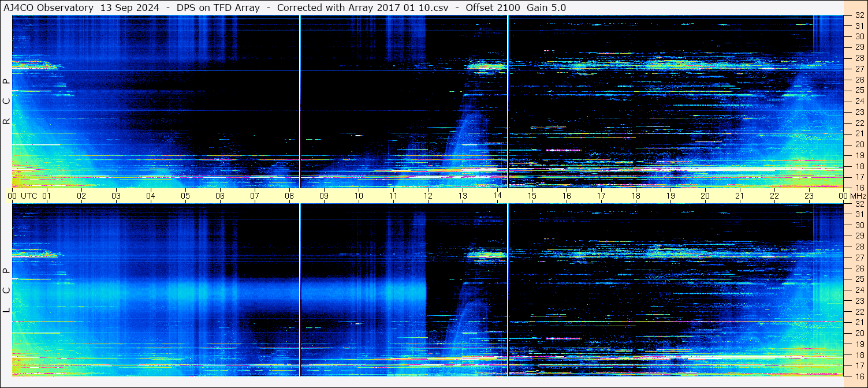Click hour '09' on the UTC axis
Viewport: 868px width, 388px height.
pyautogui.click(x=324, y=196)
